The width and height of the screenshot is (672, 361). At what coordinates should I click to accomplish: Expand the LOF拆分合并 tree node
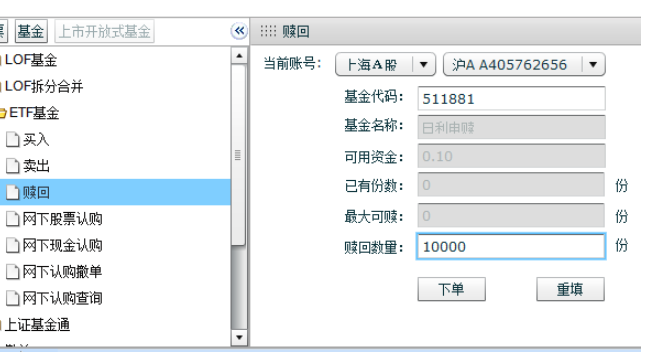(x=44, y=87)
